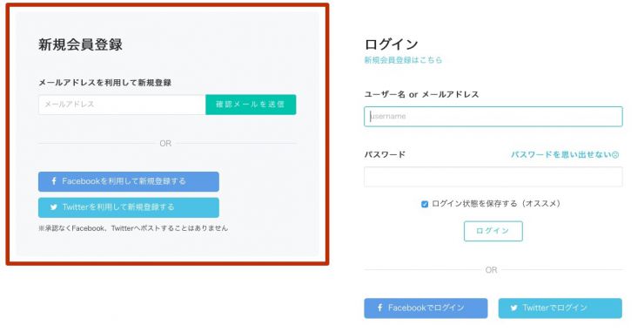Image resolution: width=644 pixels, height=332 pixels.
Task: Focus the username input field
Action: 493,117
